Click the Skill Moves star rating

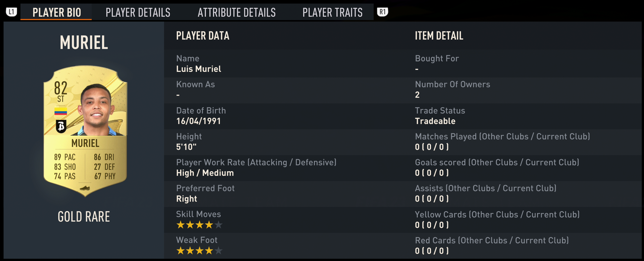tap(199, 225)
